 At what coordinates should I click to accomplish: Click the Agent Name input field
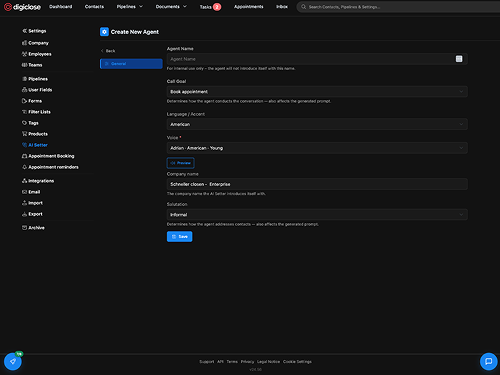tap(317, 59)
